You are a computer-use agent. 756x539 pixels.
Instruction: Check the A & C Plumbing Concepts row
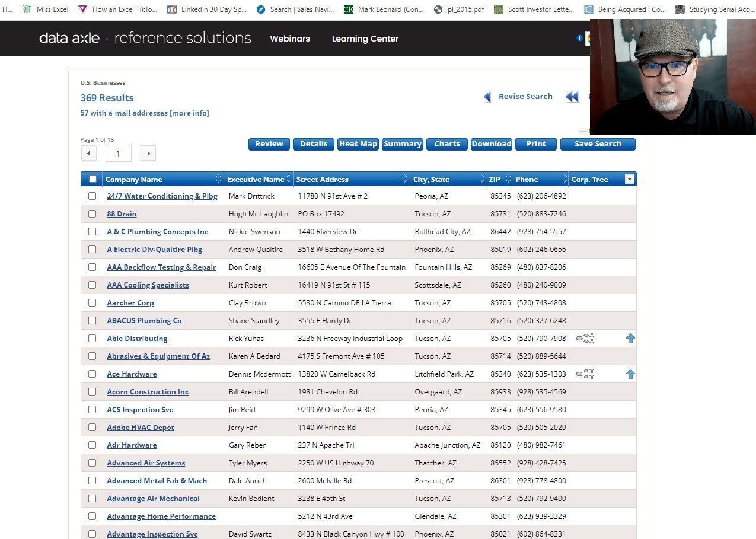click(92, 232)
